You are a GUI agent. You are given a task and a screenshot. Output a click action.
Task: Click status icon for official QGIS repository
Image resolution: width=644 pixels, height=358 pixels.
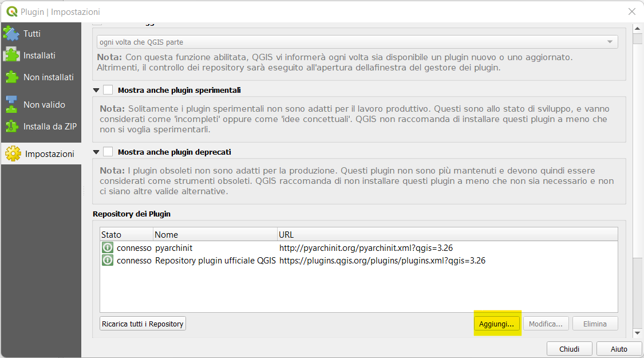(108, 260)
